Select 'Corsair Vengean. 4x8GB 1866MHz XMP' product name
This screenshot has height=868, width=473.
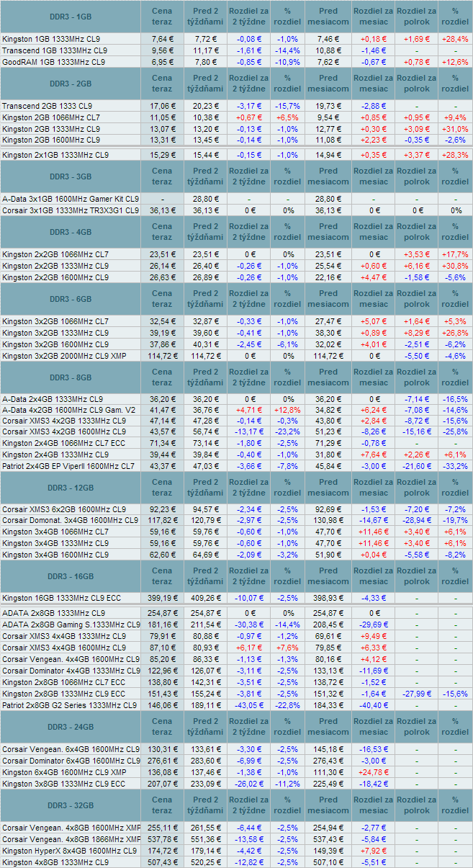(x=71, y=838)
